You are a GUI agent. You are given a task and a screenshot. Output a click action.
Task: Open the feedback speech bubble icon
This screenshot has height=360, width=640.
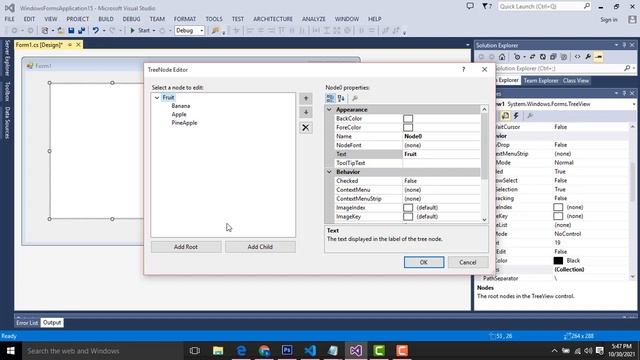(x=470, y=6)
